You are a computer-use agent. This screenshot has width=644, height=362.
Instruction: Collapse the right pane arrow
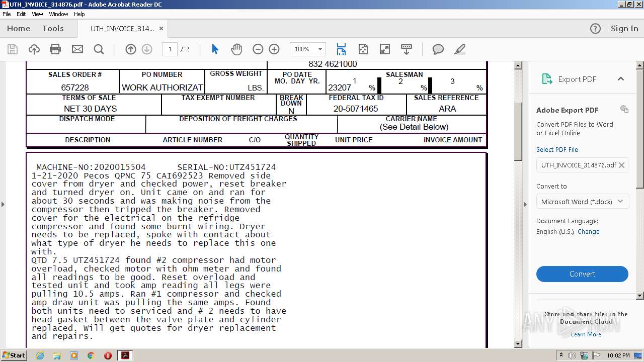point(525,204)
